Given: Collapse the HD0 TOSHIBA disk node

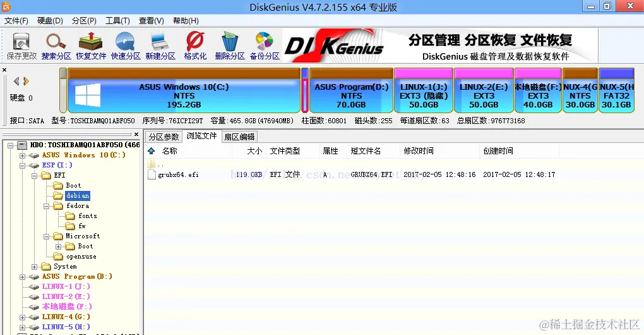Looking at the screenshot, I should coord(11,145).
